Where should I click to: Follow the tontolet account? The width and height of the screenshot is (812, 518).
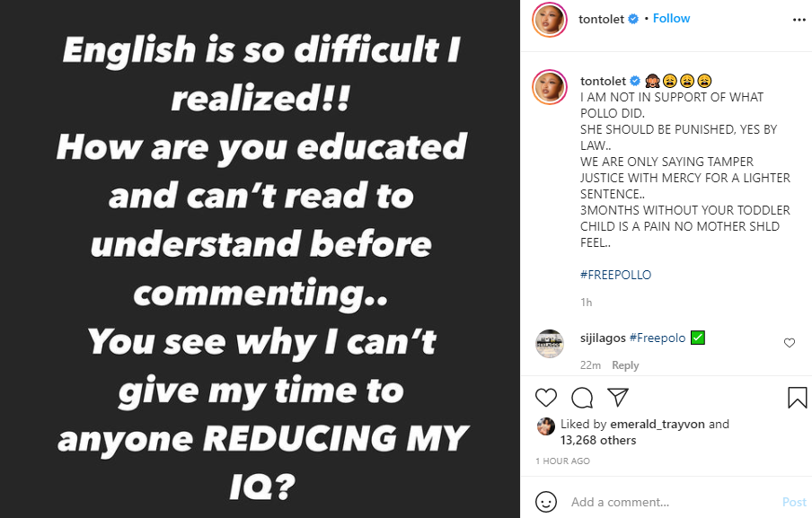click(x=671, y=19)
